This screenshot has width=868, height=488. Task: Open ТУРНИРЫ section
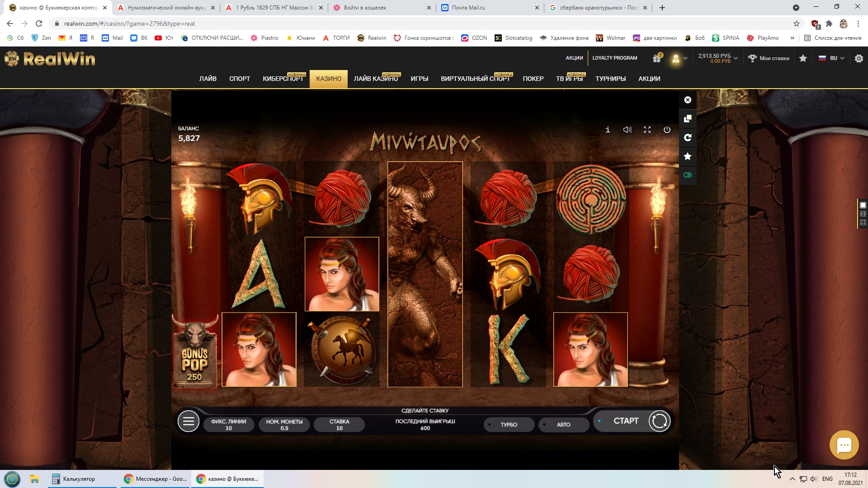[610, 79]
